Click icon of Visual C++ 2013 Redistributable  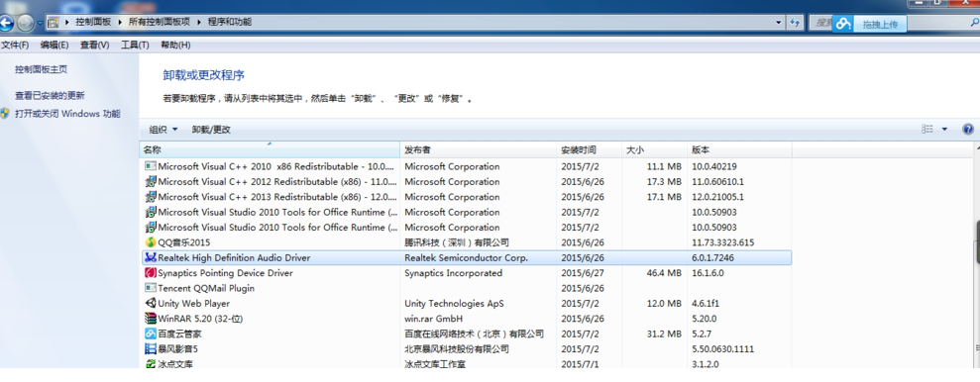pyautogui.click(x=150, y=197)
